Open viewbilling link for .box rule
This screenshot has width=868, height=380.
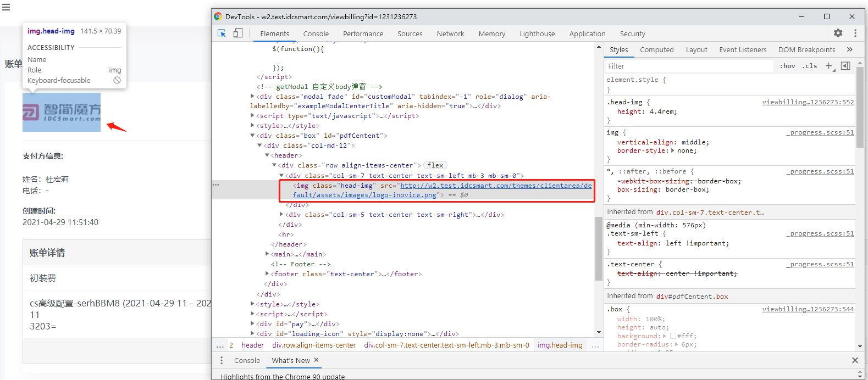[808, 309]
